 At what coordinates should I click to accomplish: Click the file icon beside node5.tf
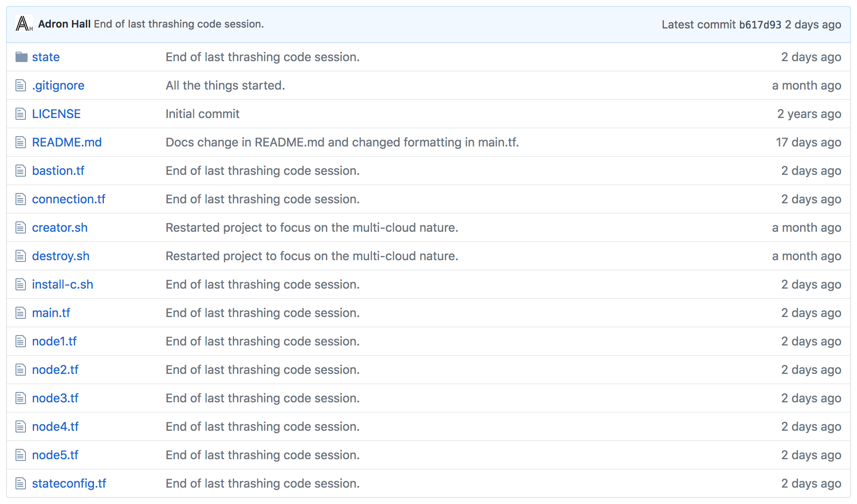pos(21,455)
